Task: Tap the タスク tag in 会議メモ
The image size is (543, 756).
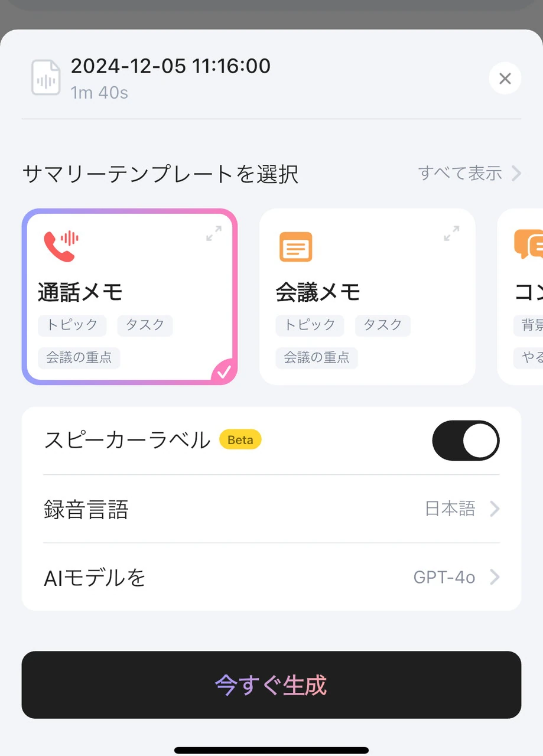Action: click(x=382, y=325)
